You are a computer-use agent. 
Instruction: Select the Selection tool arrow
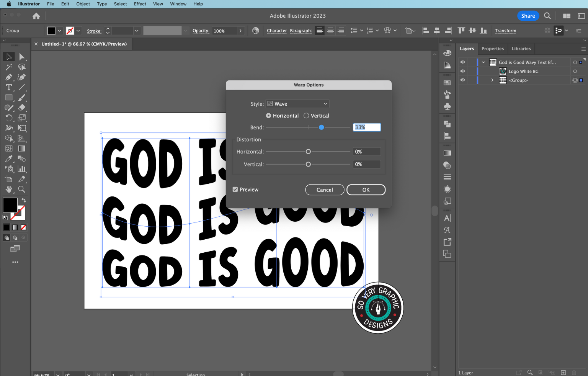click(8, 57)
